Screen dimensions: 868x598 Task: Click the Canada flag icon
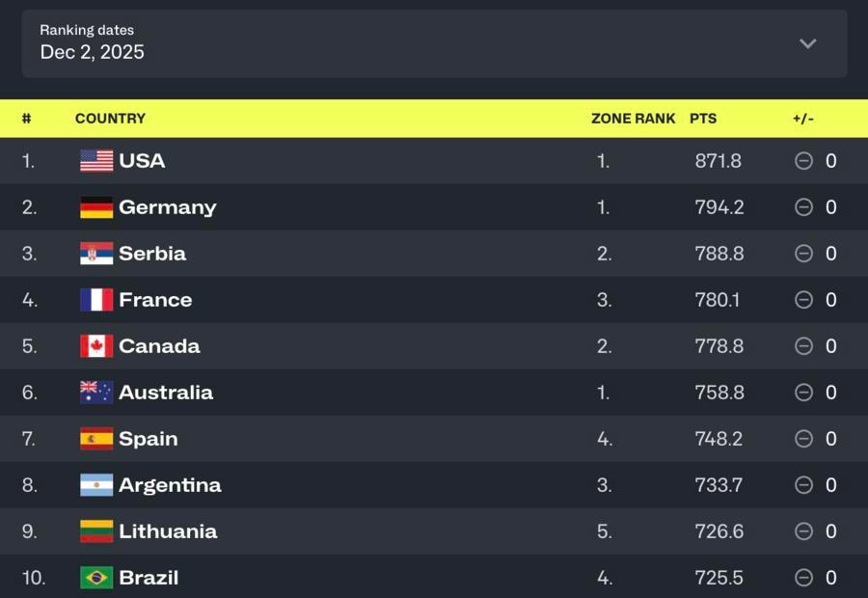tap(96, 346)
